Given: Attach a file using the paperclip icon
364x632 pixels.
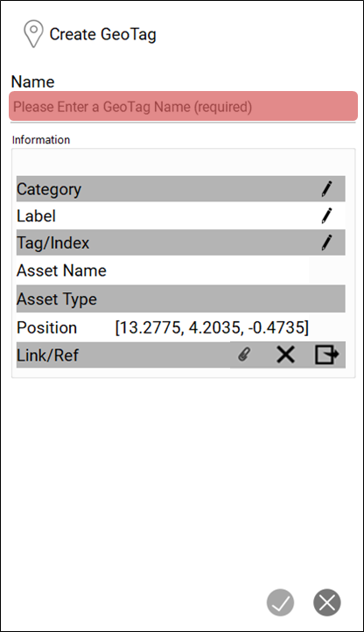Looking at the screenshot, I should tap(244, 355).
